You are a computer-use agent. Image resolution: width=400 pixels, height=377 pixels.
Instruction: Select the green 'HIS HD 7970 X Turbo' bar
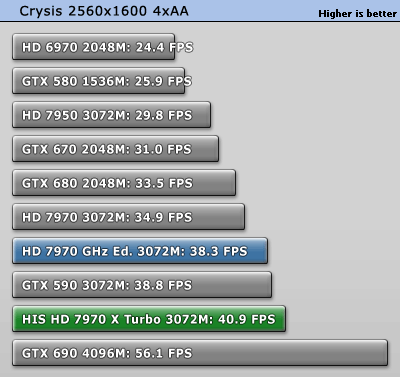pyautogui.click(x=149, y=319)
